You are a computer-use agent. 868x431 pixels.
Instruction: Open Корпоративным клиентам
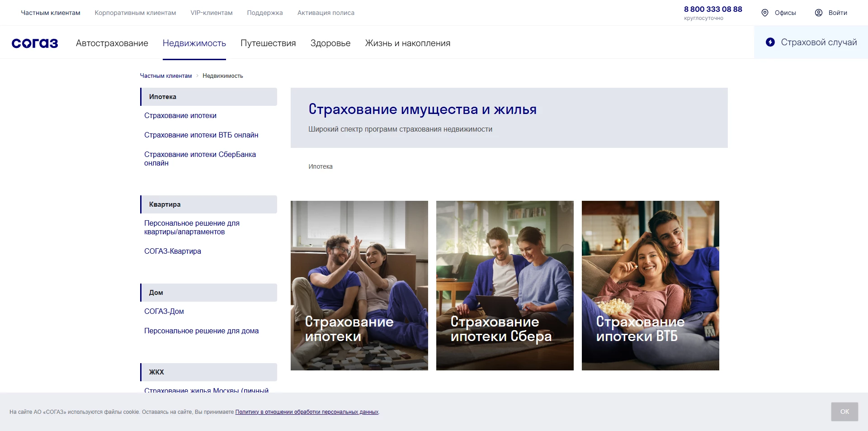134,13
